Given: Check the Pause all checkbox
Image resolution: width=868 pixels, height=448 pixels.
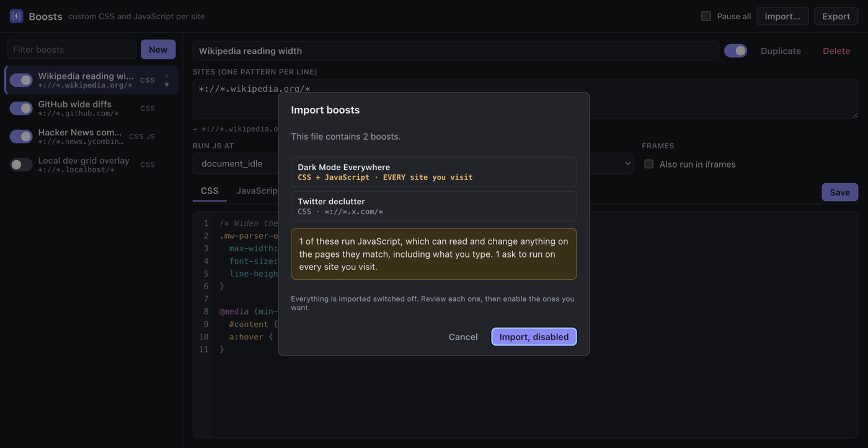Looking at the screenshot, I should coord(706,16).
